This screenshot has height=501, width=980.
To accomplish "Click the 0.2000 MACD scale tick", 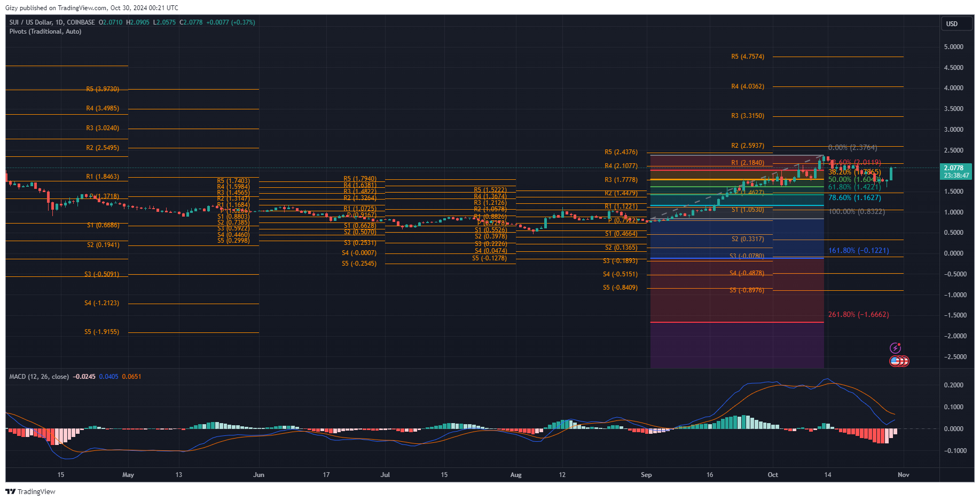I will 953,385.
